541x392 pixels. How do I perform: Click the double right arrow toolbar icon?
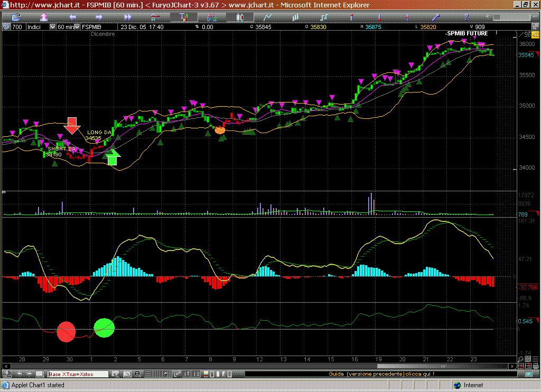pyautogui.click(x=127, y=17)
